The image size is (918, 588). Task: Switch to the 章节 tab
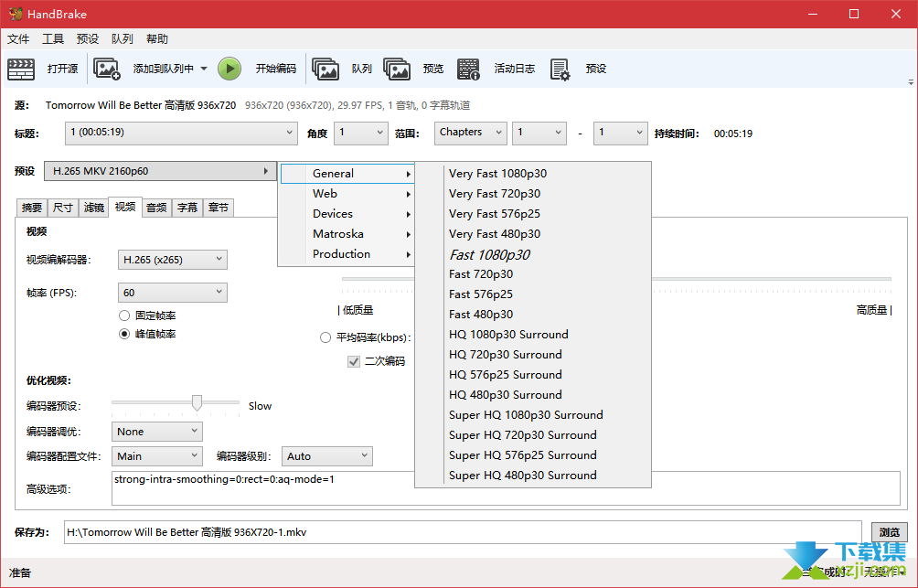pyautogui.click(x=219, y=208)
